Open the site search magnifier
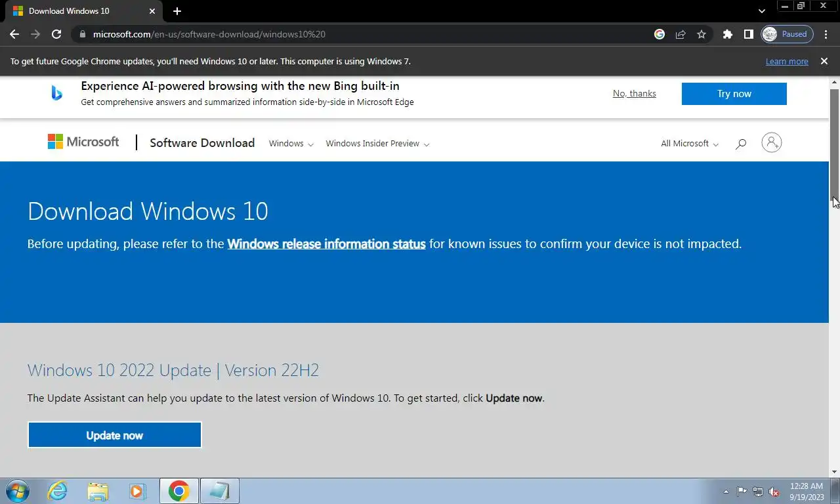Screen dimensions: 840x504 [741, 143]
